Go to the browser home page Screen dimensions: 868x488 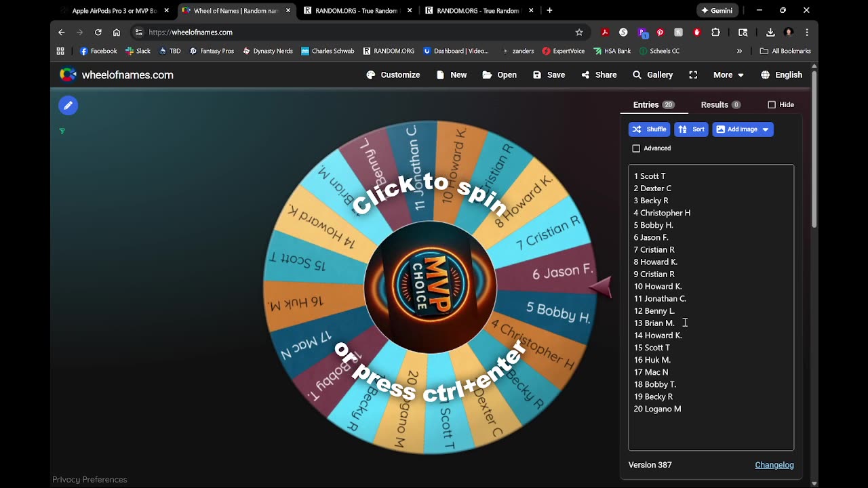click(x=117, y=32)
